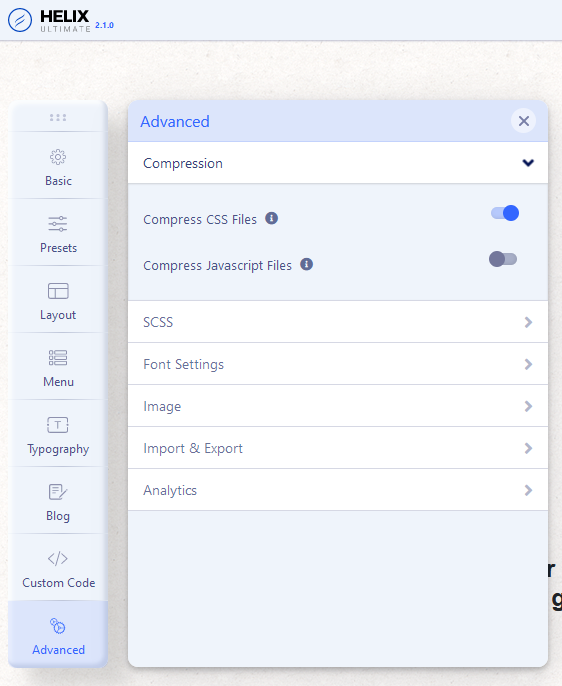Open the Menu settings icon
The width and height of the screenshot is (562, 686).
coord(58,357)
